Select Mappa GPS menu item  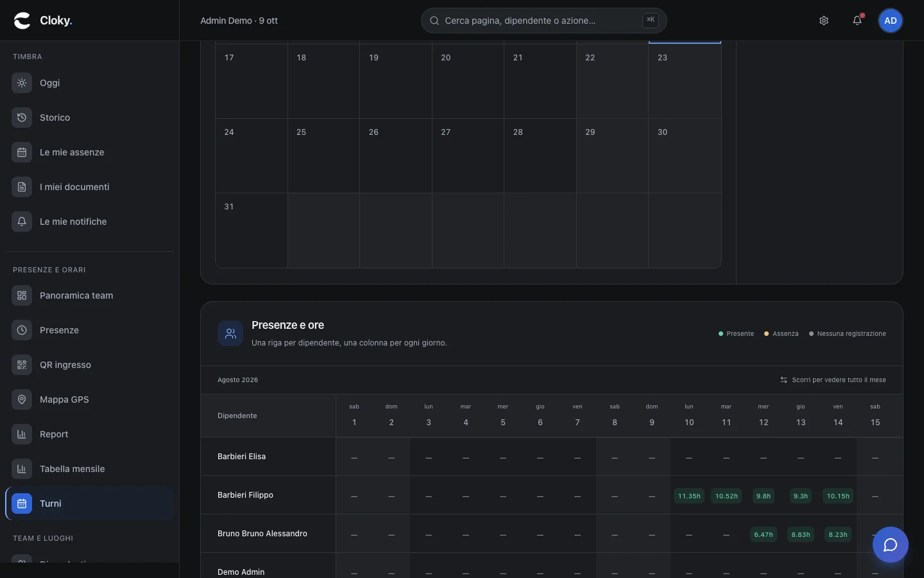tap(89, 399)
